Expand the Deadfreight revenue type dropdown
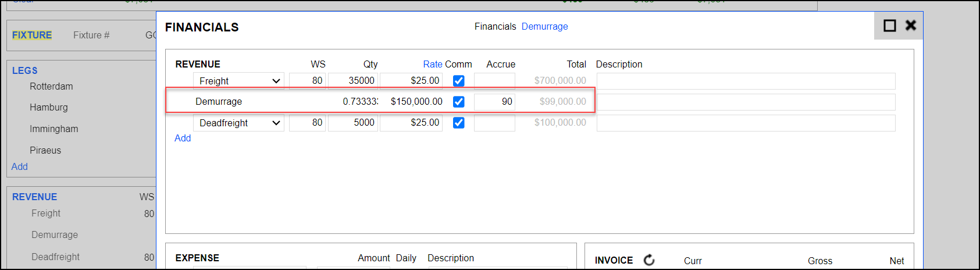This screenshot has height=270, width=980. click(x=238, y=123)
